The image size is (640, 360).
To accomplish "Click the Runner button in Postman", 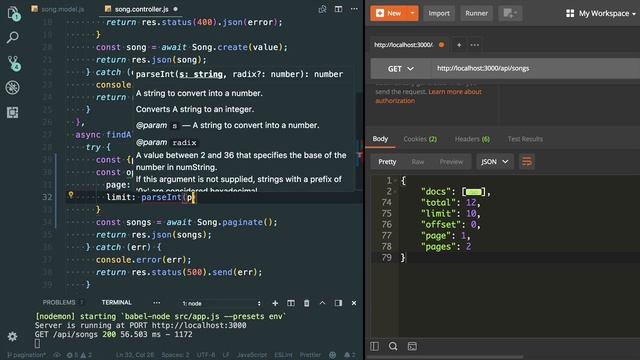I will (476, 13).
